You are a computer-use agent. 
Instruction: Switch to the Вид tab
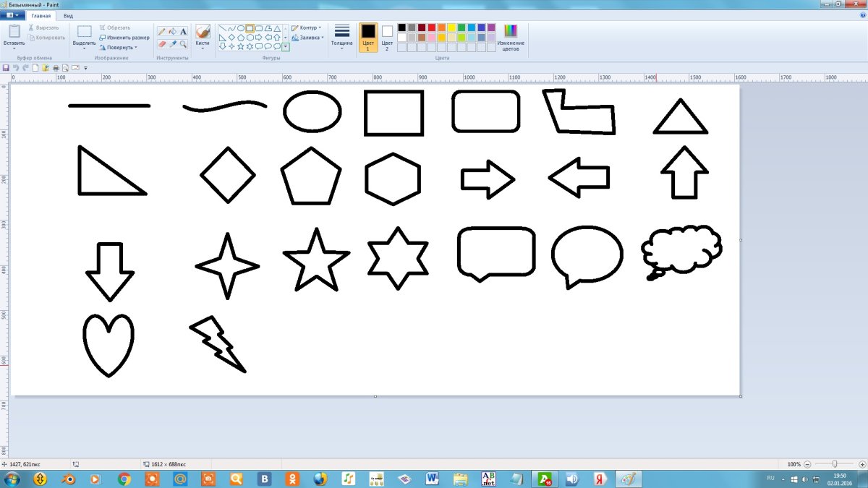pyautogui.click(x=68, y=14)
